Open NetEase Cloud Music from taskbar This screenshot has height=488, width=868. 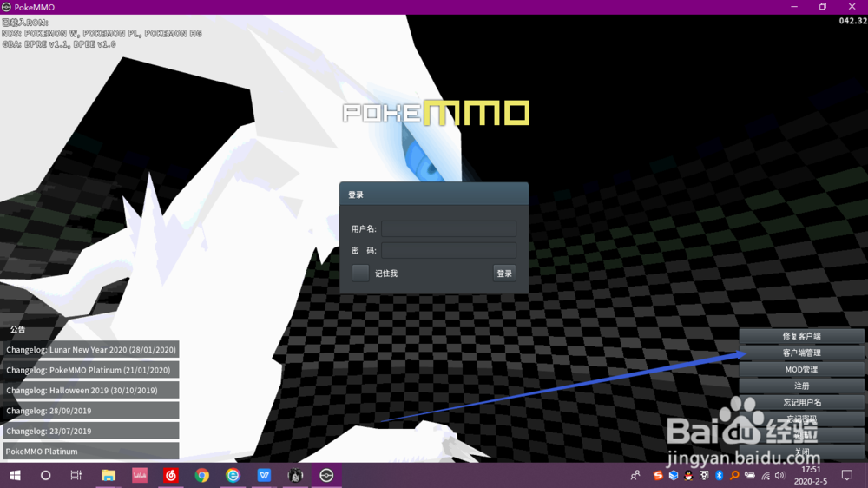(x=170, y=475)
